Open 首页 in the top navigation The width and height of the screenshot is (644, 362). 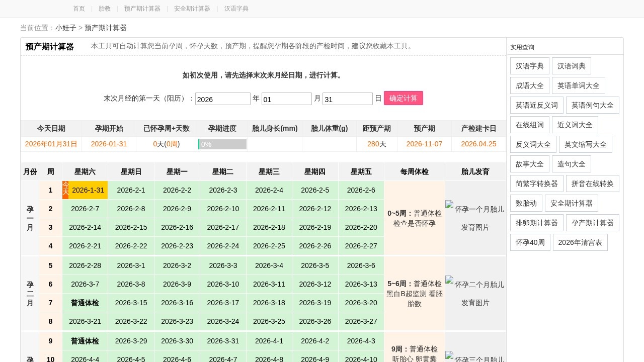pyautogui.click(x=79, y=9)
